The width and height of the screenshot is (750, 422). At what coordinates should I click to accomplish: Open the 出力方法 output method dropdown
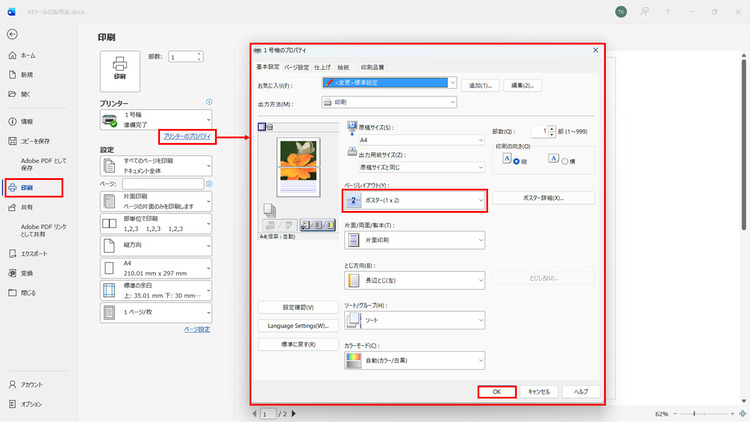pos(389,102)
